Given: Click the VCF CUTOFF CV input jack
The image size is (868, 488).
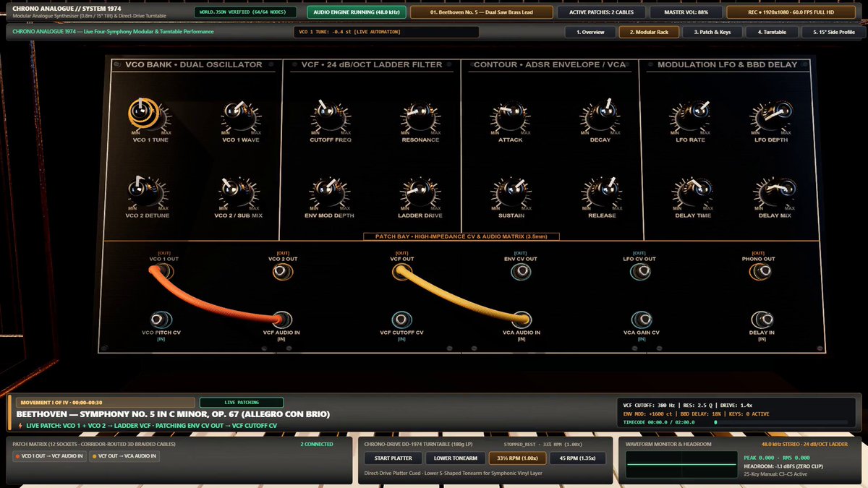Looking at the screenshot, I should coord(401,320).
